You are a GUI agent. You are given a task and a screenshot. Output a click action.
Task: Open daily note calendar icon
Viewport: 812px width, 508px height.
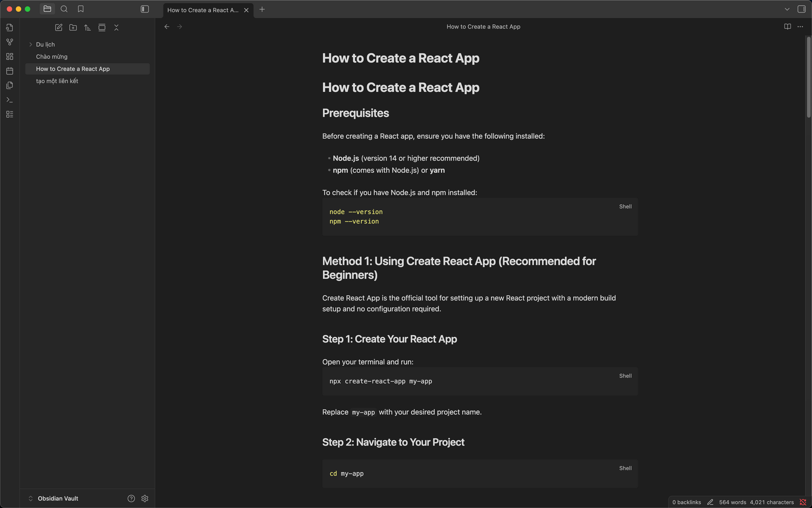(10, 71)
